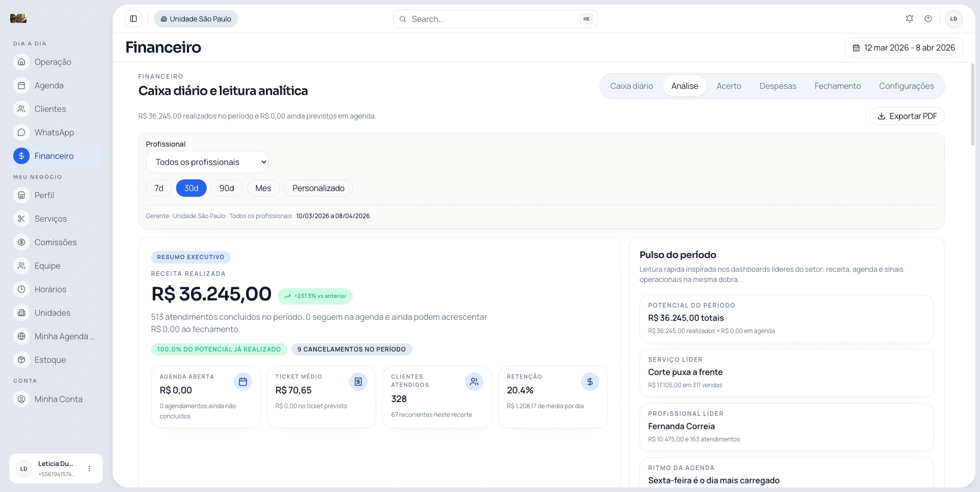Click the Exportar PDF button

coord(907,116)
